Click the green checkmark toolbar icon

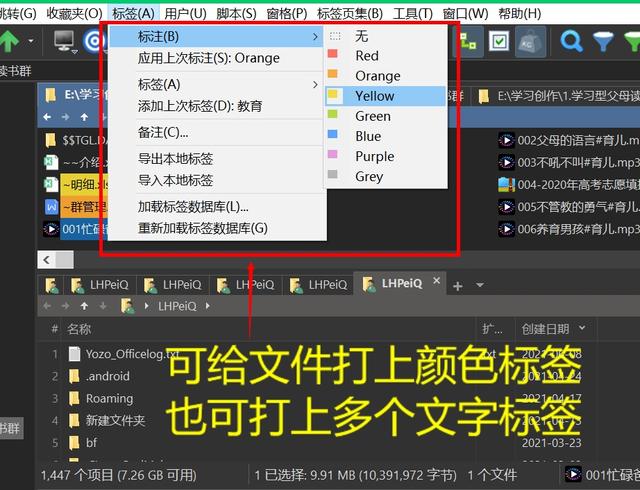(499, 42)
